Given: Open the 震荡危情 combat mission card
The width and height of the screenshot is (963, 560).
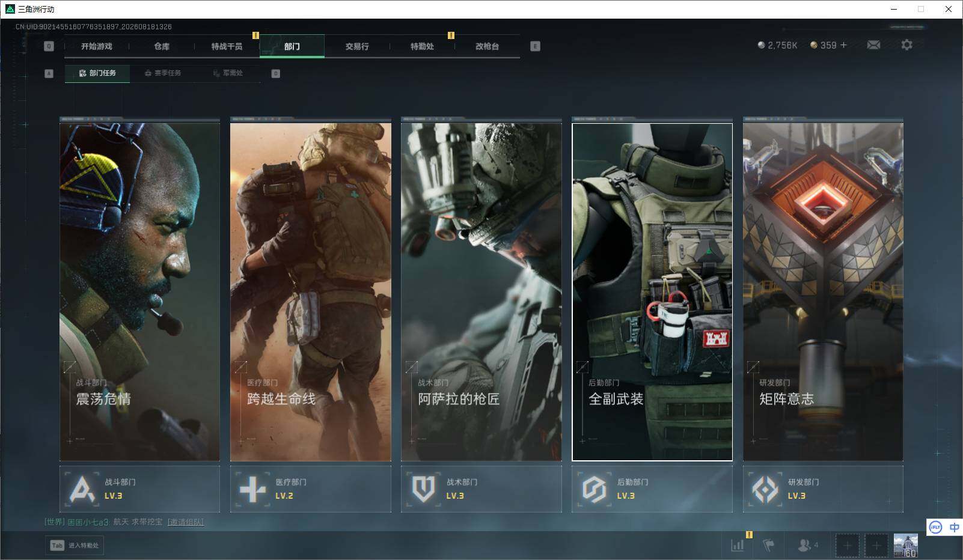Looking at the screenshot, I should pyautogui.click(x=139, y=291).
